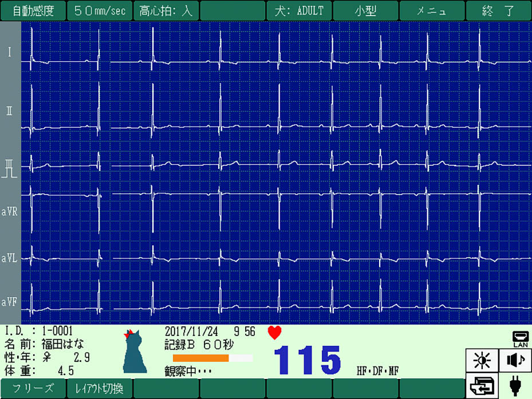Click the calibration pulse symbol under lead III

10,171
